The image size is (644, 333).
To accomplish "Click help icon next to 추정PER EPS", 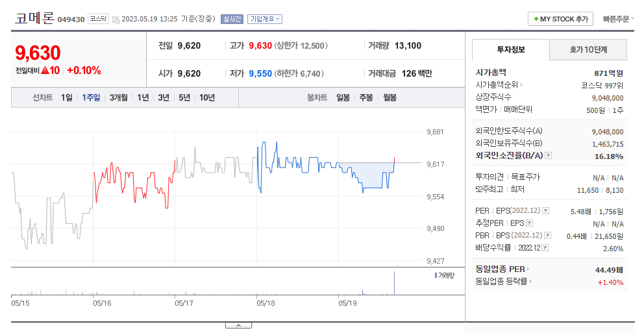I will pyautogui.click(x=529, y=223).
